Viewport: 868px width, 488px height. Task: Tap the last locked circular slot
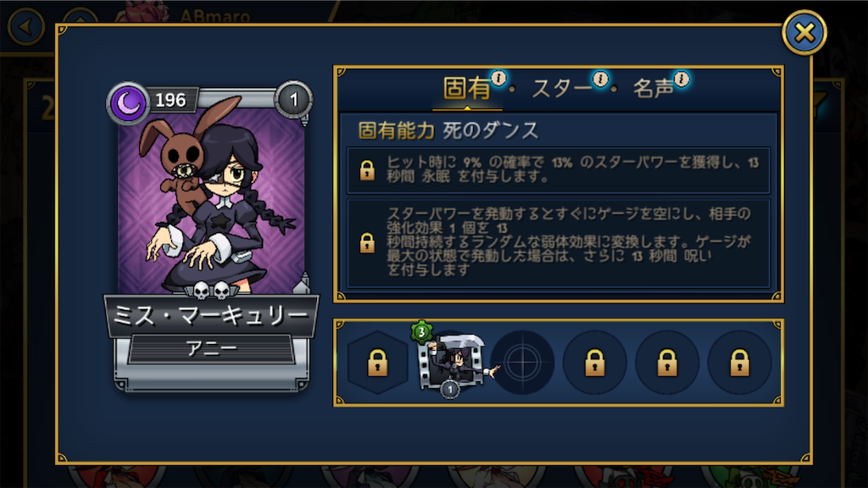739,363
